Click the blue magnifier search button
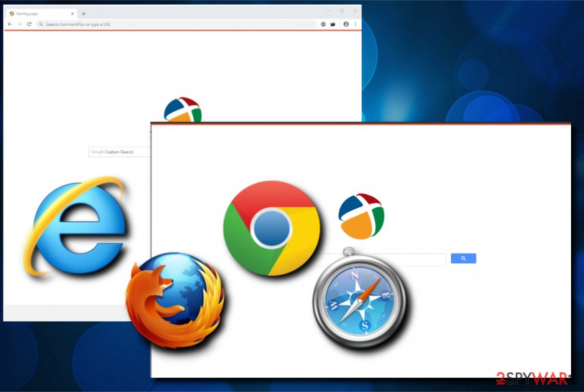The image size is (584, 392). tap(463, 258)
